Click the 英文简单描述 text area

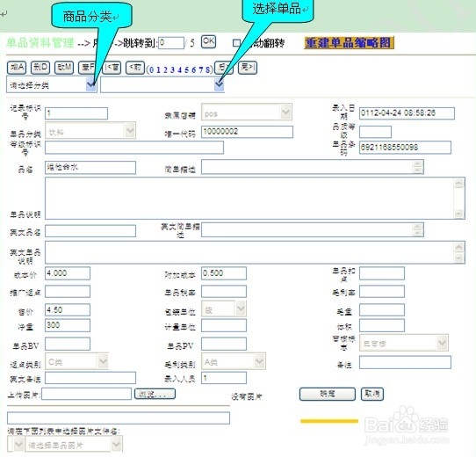click(313, 229)
